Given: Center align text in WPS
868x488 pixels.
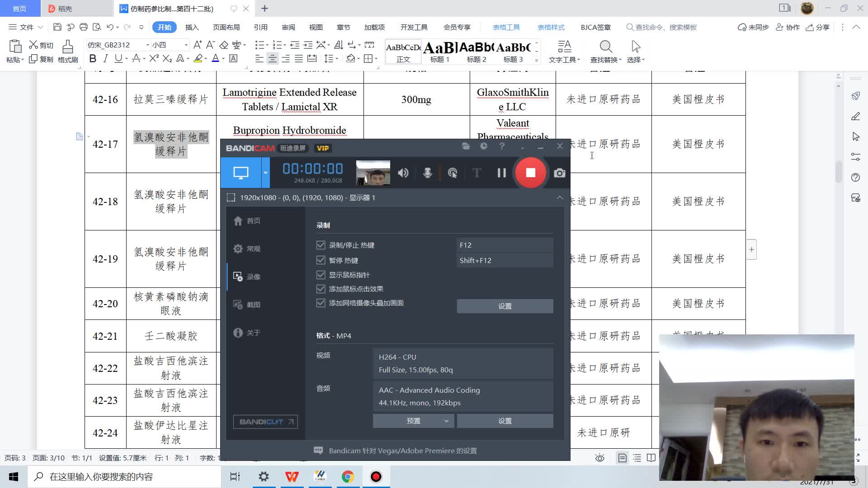Looking at the screenshot, I should [273, 58].
